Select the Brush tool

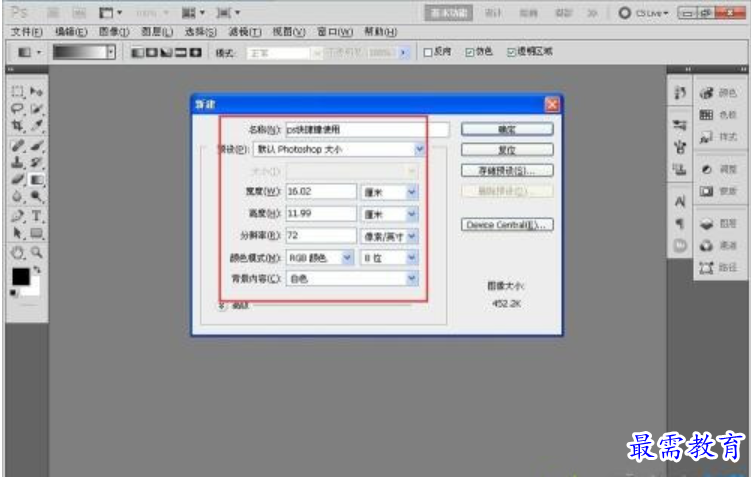(x=36, y=145)
